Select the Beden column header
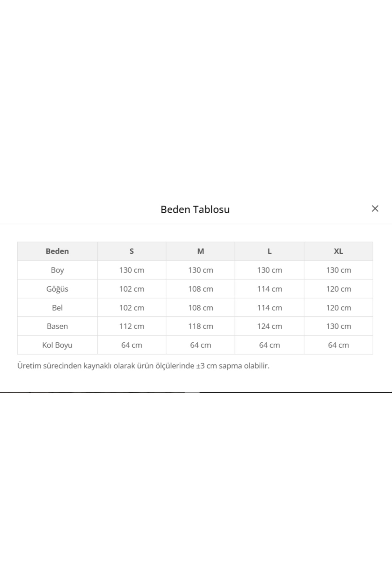 [57, 251]
